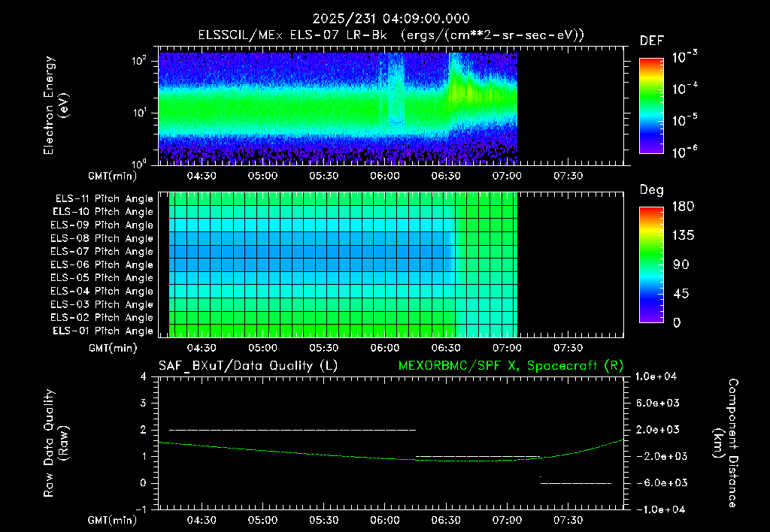This screenshot has height=532, width=770.
Task: Click the 180 value on the Deg scale
Action: [x=683, y=207]
